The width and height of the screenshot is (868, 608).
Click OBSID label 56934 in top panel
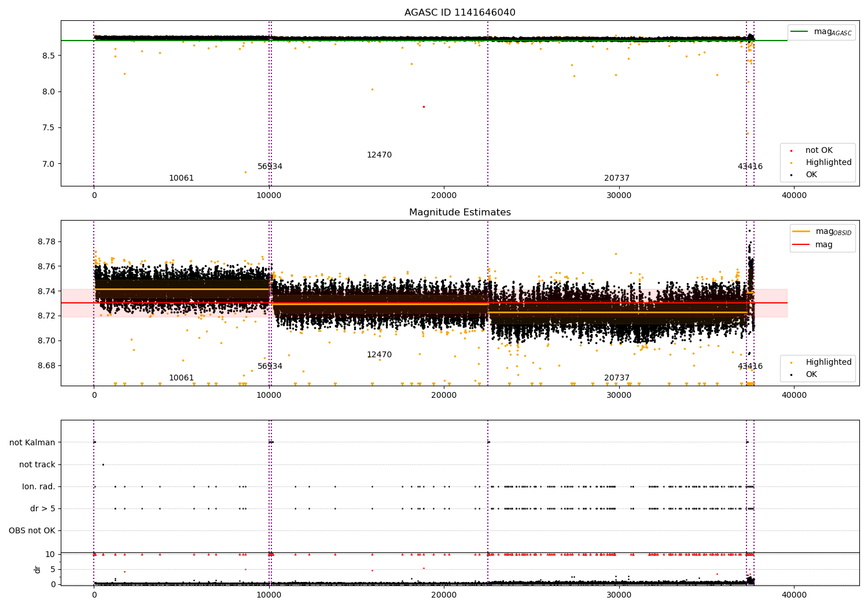(x=270, y=167)
